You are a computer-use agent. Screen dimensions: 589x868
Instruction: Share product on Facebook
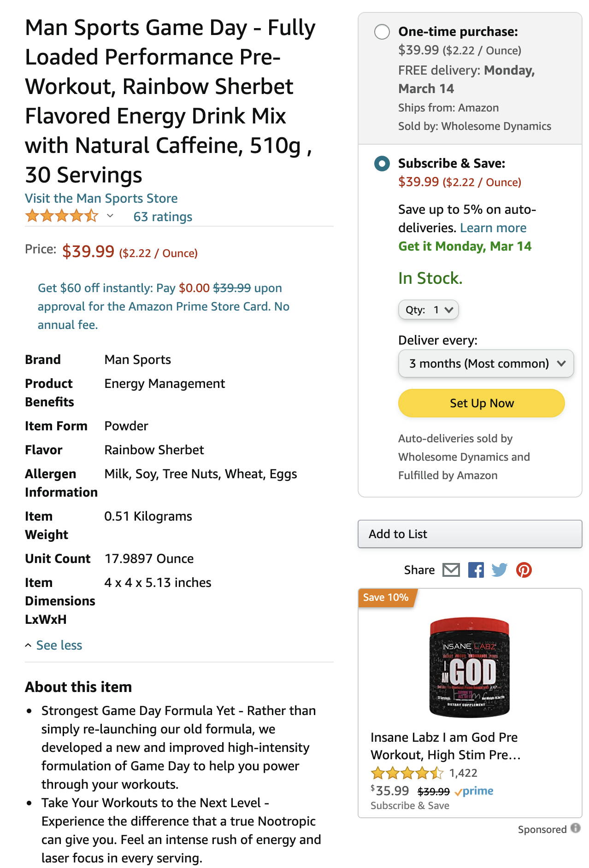pos(476,570)
